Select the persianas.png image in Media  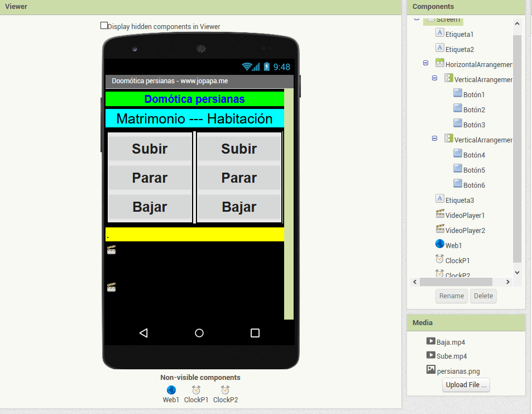(458, 371)
